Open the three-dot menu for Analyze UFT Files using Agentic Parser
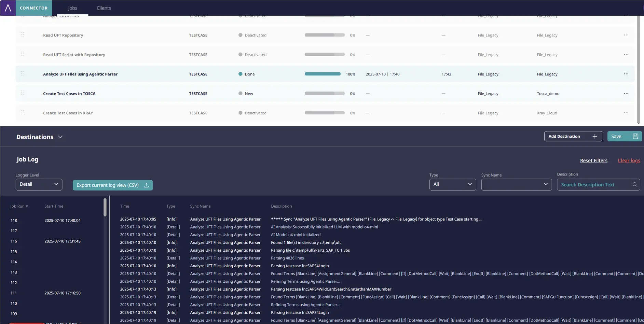Image resolution: width=644 pixels, height=324 pixels. [x=626, y=74]
